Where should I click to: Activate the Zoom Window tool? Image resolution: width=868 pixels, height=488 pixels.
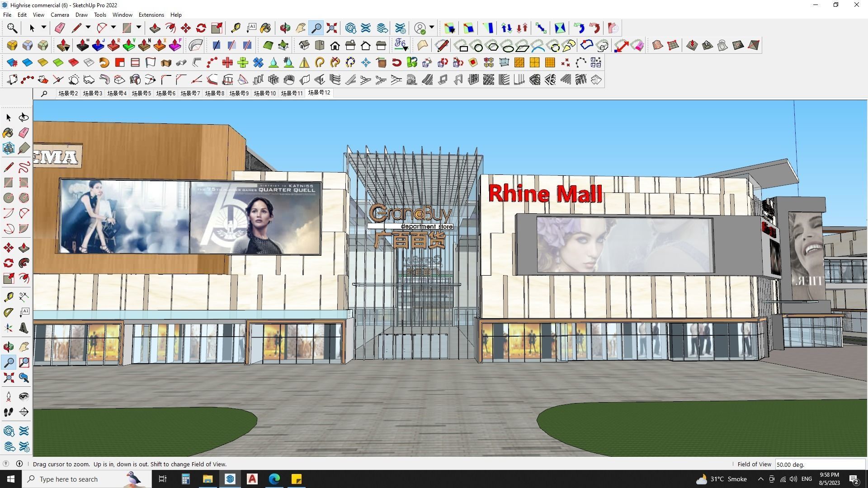coord(24,362)
